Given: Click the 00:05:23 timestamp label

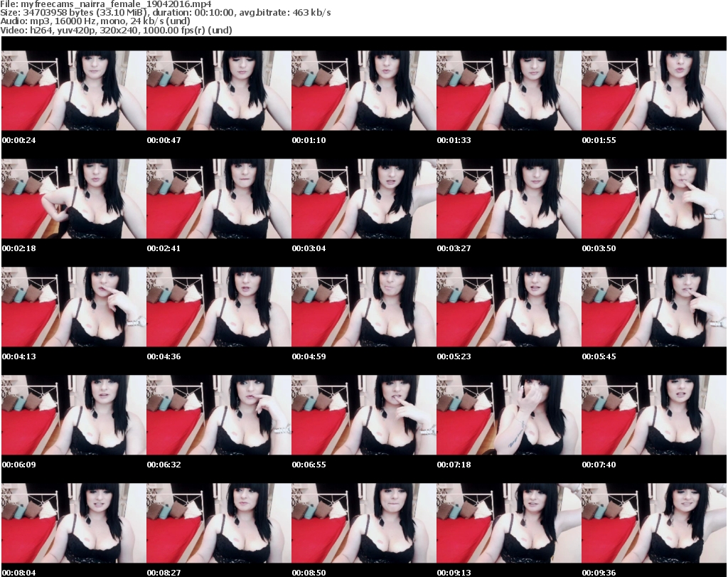Looking at the screenshot, I should [454, 356].
